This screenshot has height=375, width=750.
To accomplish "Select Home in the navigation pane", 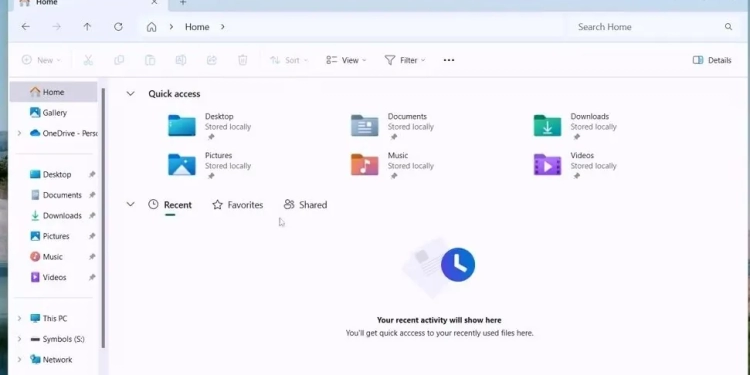I will point(54,92).
